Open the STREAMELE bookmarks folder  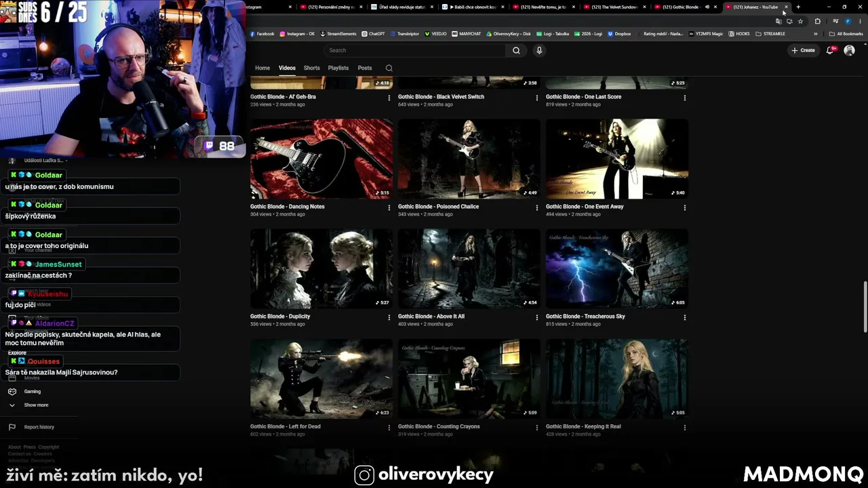pyautogui.click(x=770, y=34)
